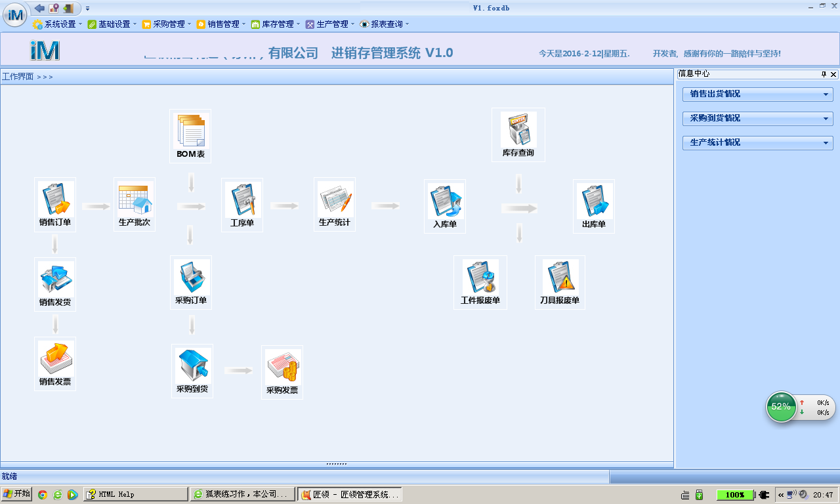This screenshot has height=504, width=840.
Task: Open the 报表查询 dropdown menu
Action: click(x=386, y=24)
